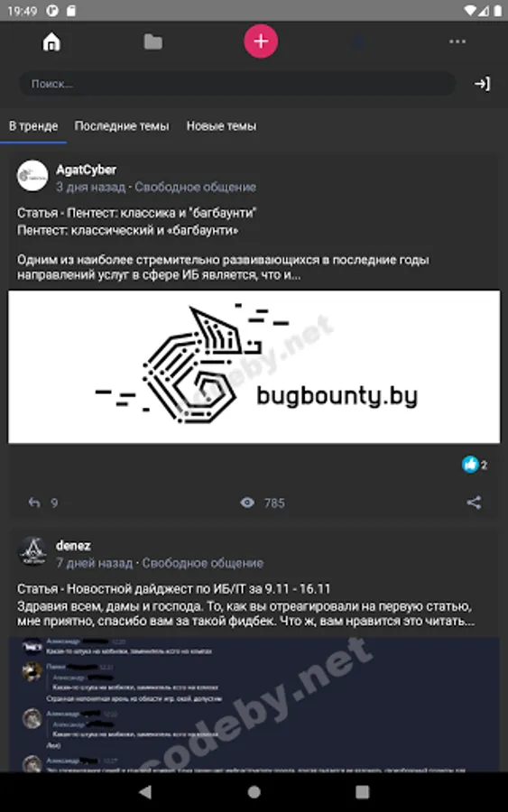Open AgatCyber user profile name

coord(86,170)
